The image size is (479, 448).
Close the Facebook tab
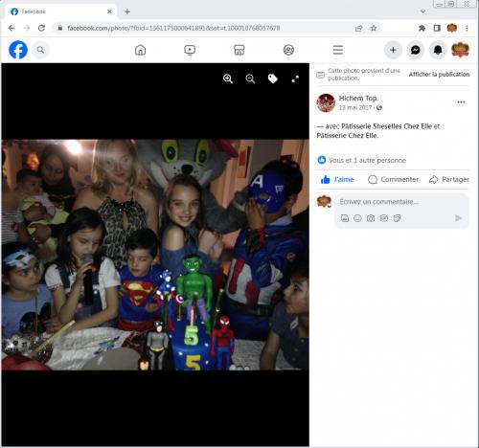click(x=109, y=11)
